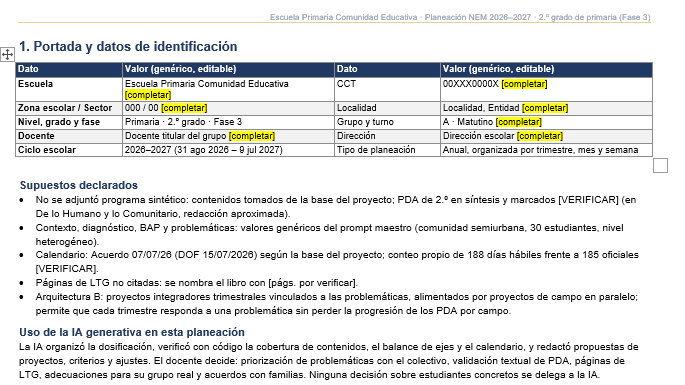
Task: Click the [completar] placeholder under Escuela Primaria
Action: [x=148, y=95]
